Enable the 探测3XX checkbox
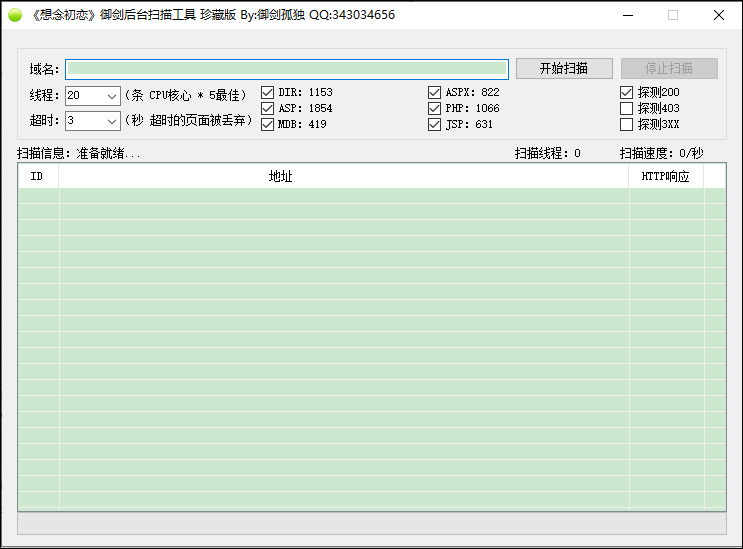The image size is (743, 549). (x=626, y=125)
